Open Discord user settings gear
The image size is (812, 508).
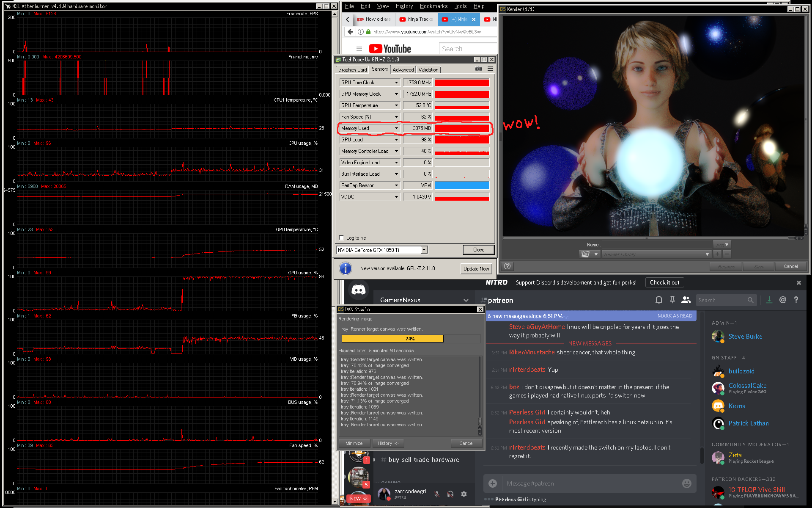point(464,494)
